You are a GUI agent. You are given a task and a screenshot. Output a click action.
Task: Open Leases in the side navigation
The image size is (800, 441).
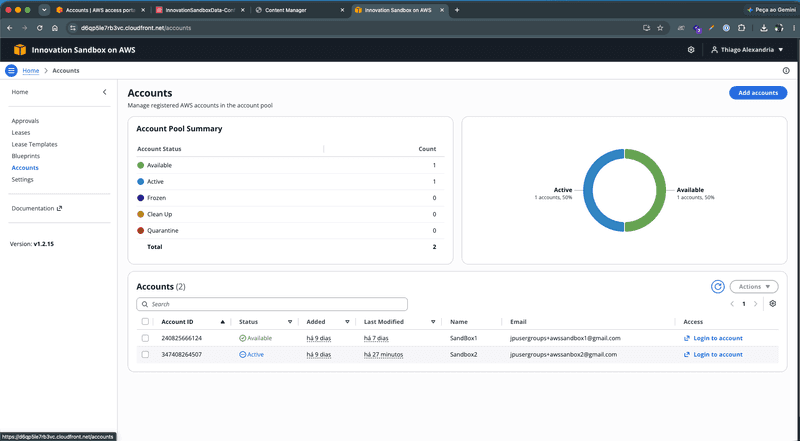point(21,133)
